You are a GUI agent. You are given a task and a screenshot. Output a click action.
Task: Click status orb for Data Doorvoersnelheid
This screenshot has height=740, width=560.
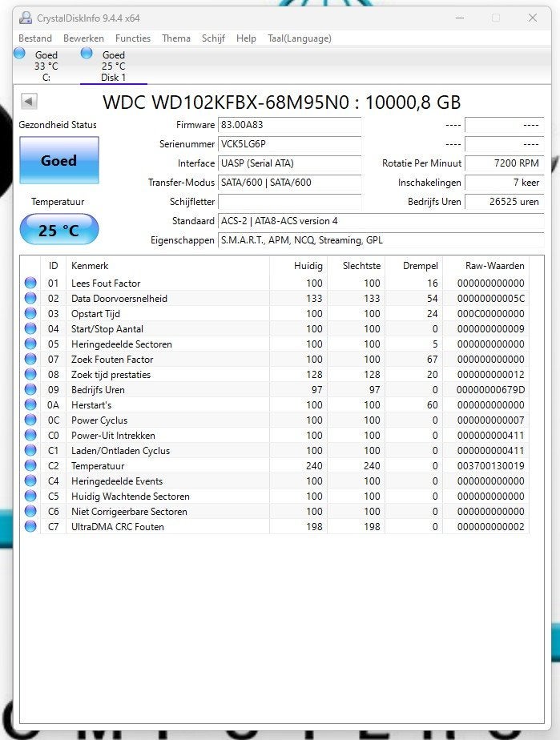[x=30, y=298]
